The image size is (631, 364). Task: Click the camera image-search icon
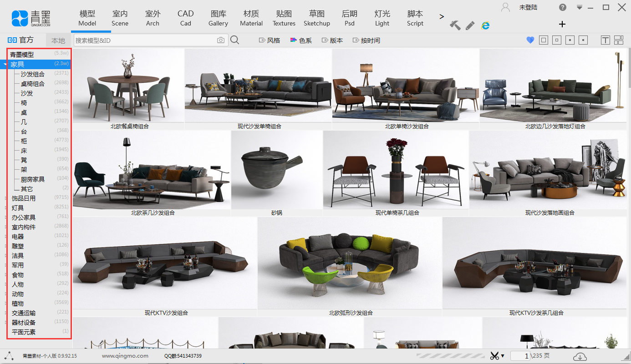click(221, 40)
